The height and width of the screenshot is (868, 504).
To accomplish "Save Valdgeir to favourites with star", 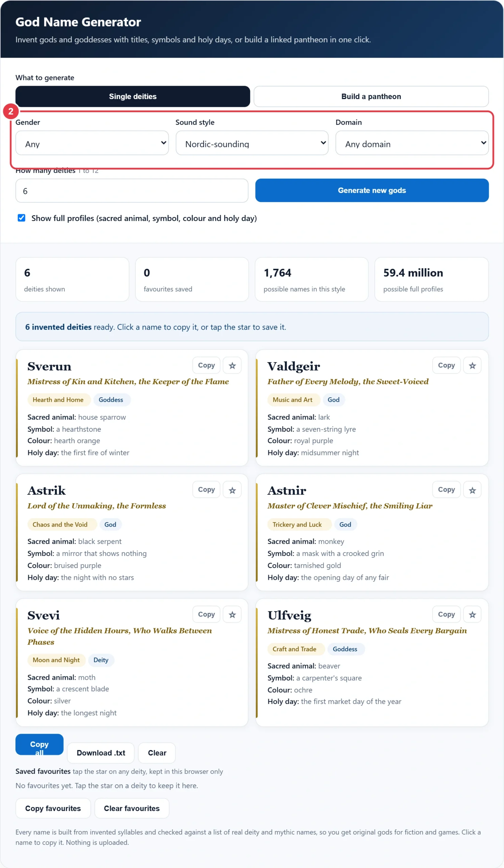I will [x=472, y=366].
